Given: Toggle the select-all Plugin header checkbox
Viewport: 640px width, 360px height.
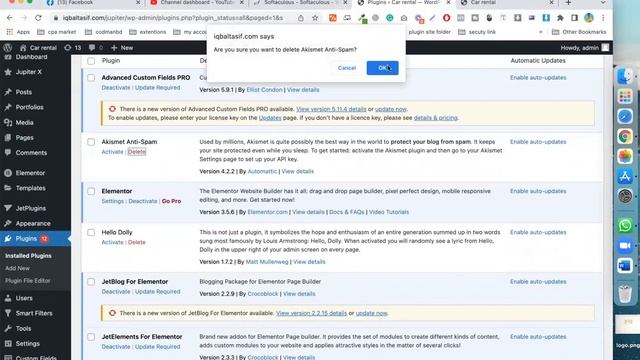Looking at the screenshot, I should pyautogui.click(x=91, y=61).
